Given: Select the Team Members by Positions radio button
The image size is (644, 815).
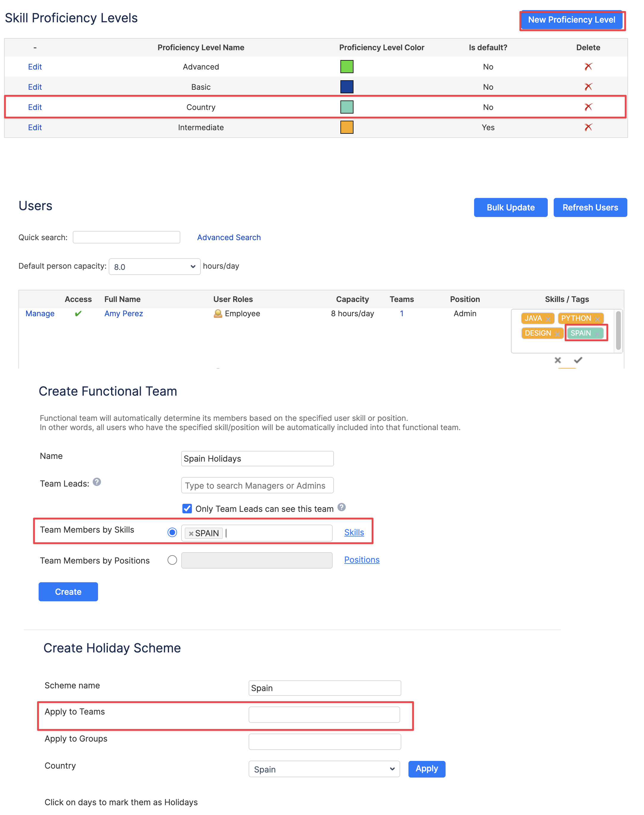Looking at the screenshot, I should pyautogui.click(x=172, y=560).
